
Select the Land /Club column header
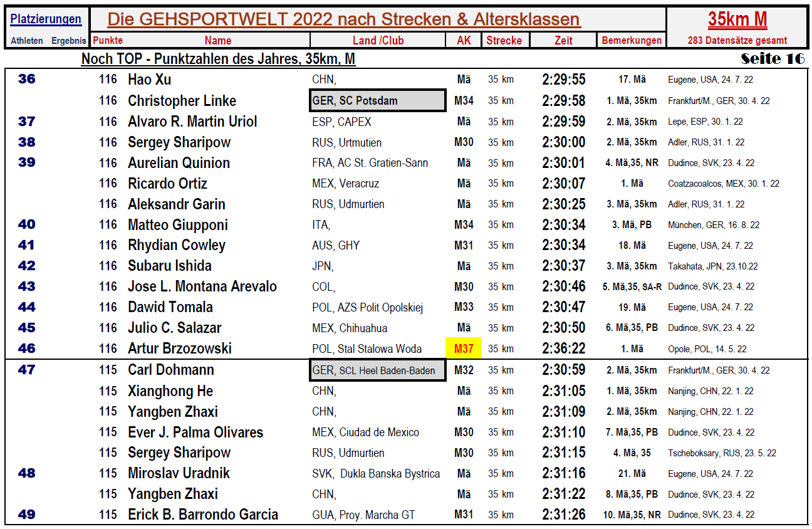click(x=378, y=41)
